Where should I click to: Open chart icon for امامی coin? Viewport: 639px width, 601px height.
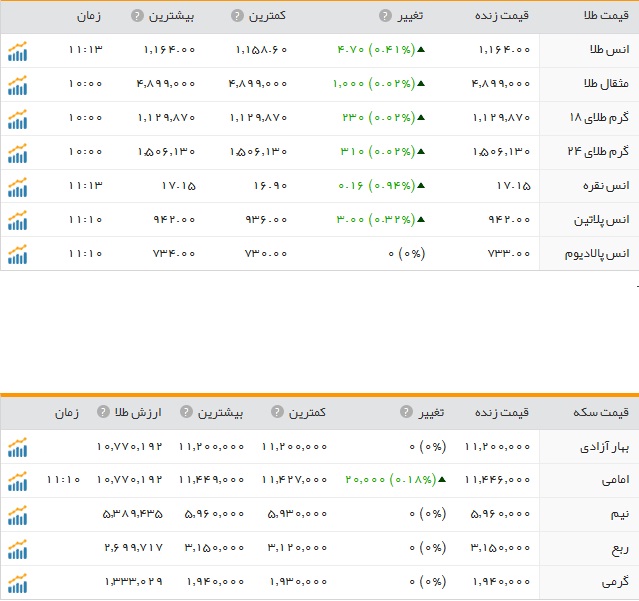coord(18,481)
